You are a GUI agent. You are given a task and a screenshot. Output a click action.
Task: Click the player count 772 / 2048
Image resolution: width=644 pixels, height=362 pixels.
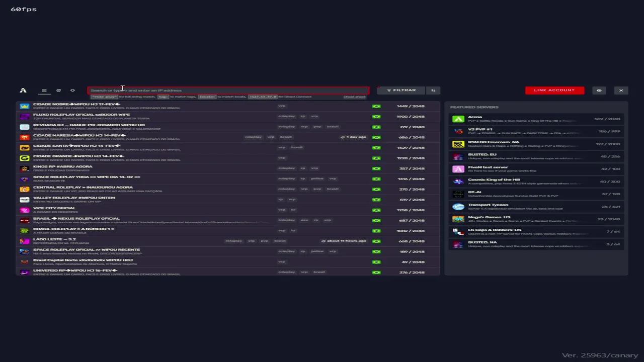[412, 127]
